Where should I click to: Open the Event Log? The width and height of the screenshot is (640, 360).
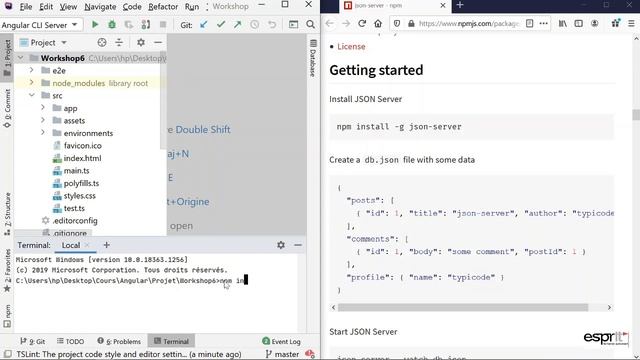tap(281, 341)
